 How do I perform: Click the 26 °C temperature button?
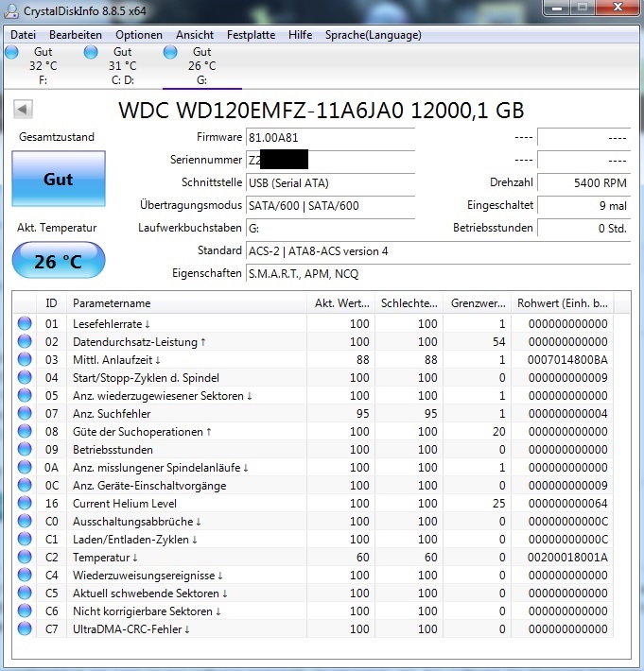(x=59, y=260)
